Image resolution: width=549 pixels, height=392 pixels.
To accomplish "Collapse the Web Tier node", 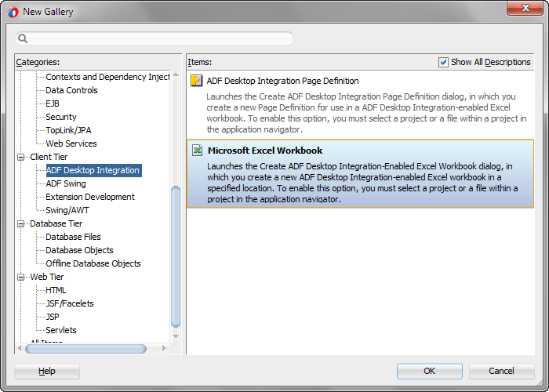I will [x=21, y=277].
